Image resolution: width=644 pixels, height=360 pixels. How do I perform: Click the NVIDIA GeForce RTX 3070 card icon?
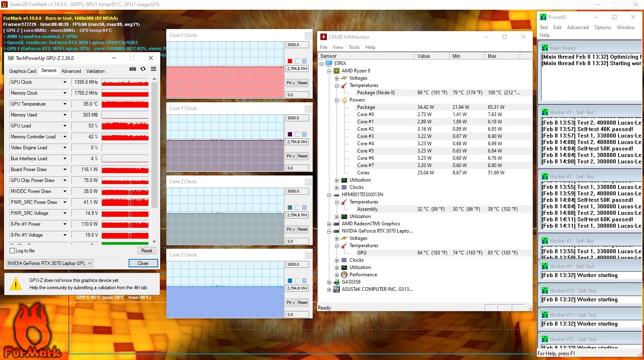tap(336, 231)
